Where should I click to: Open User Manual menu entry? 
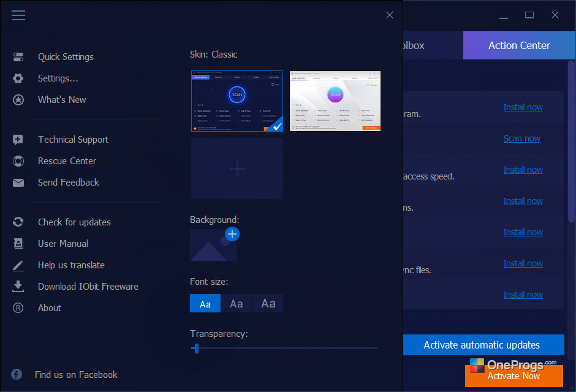[x=63, y=243]
